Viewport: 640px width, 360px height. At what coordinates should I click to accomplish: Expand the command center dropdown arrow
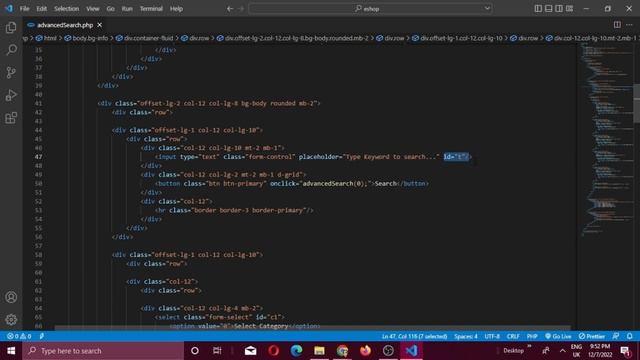pos(487,9)
